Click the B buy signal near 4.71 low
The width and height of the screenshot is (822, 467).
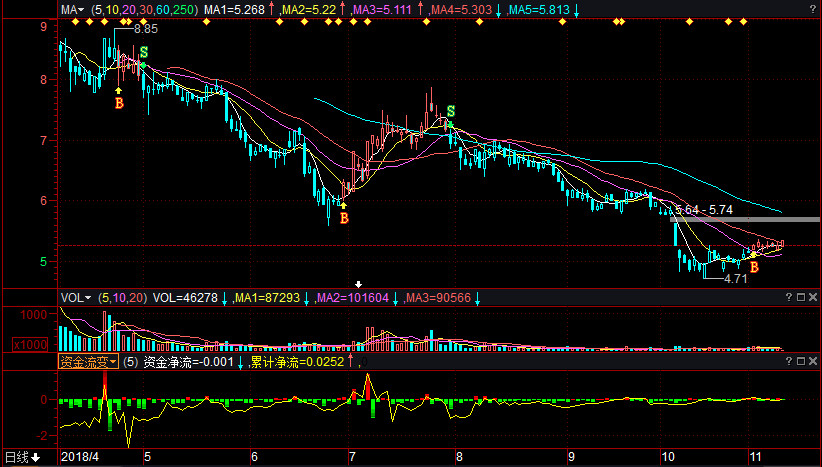click(755, 267)
